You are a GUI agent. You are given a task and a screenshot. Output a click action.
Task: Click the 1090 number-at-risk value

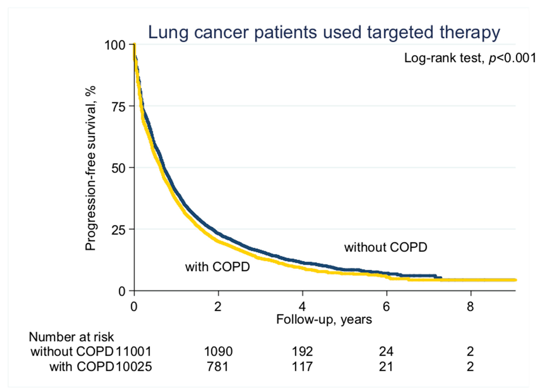click(218, 351)
